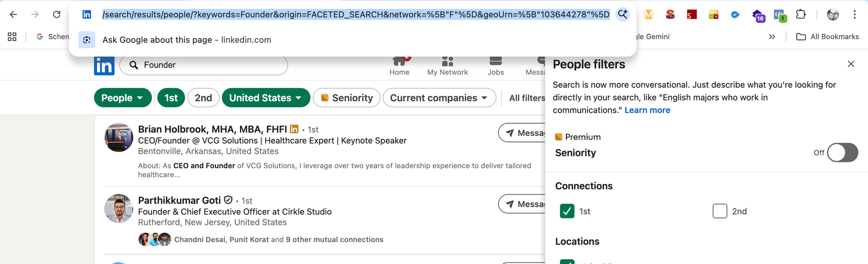Go back with browser back arrow
The width and height of the screenshot is (868, 264).
[13, 14]
